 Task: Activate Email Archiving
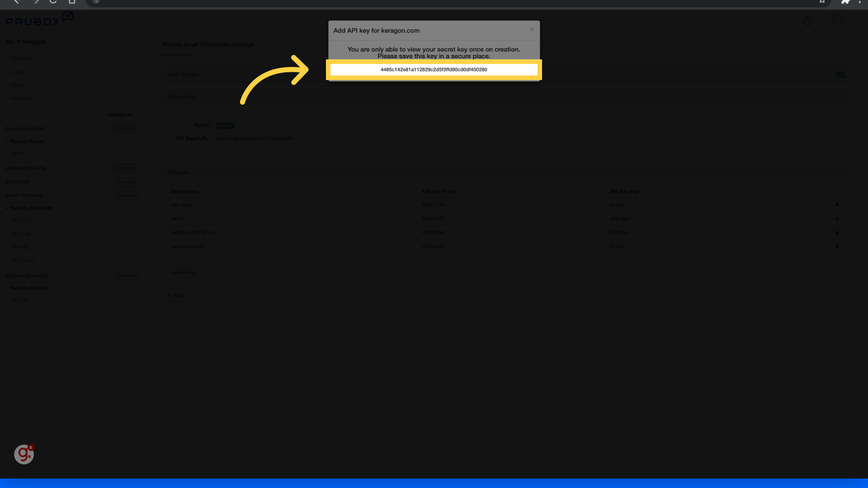point(126,195)
